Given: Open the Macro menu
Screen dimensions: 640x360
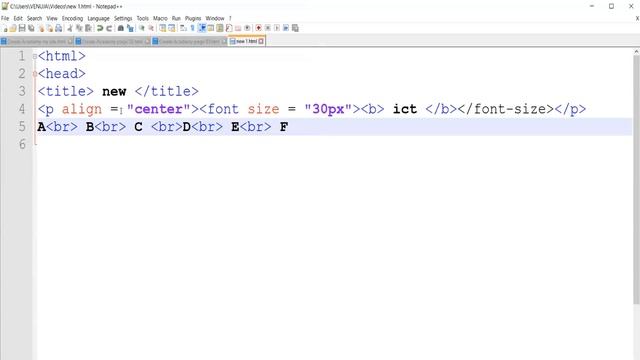Looking at the screenshot, I should pos(160,18).
